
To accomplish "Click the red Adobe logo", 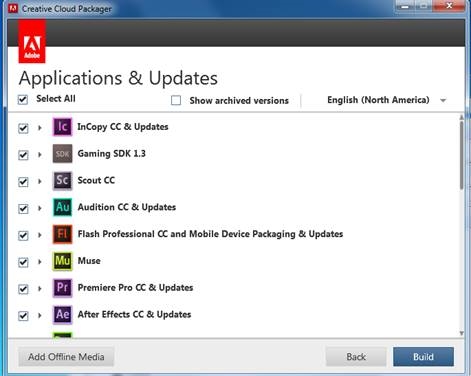I will [x=32, y=41].
